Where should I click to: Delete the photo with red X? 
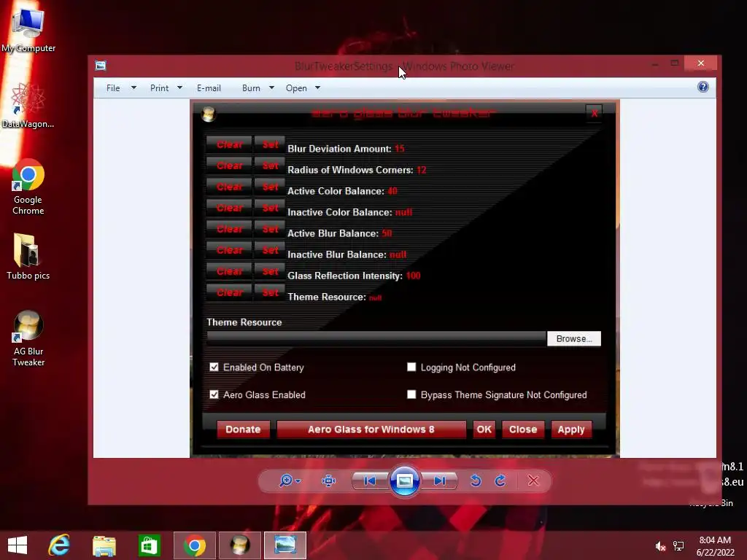(533, 481)
